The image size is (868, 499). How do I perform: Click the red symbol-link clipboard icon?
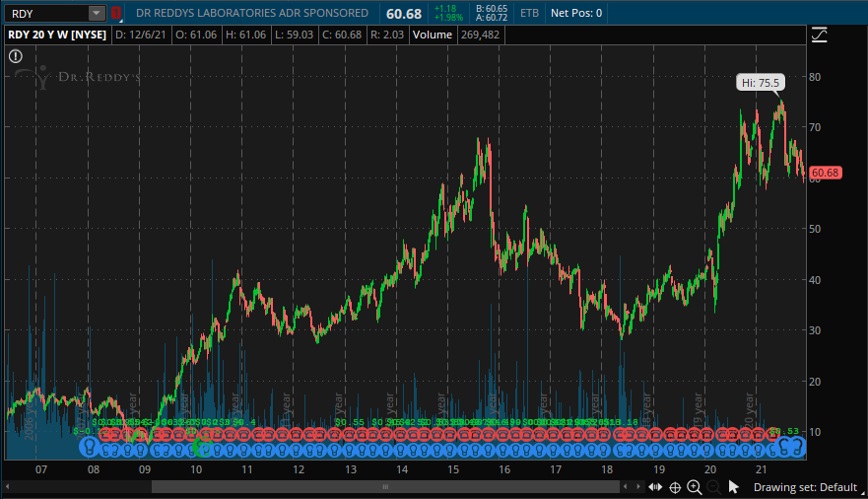coord(115,13)
